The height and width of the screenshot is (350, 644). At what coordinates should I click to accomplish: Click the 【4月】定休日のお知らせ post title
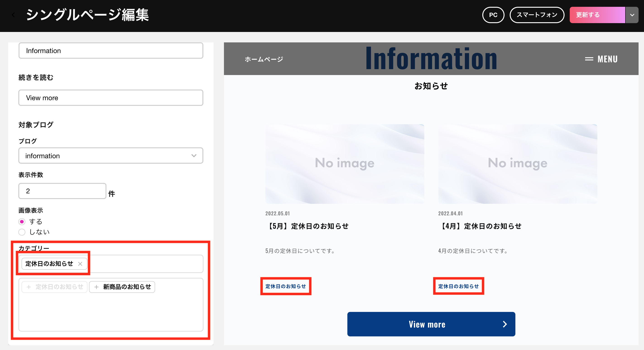480,226
